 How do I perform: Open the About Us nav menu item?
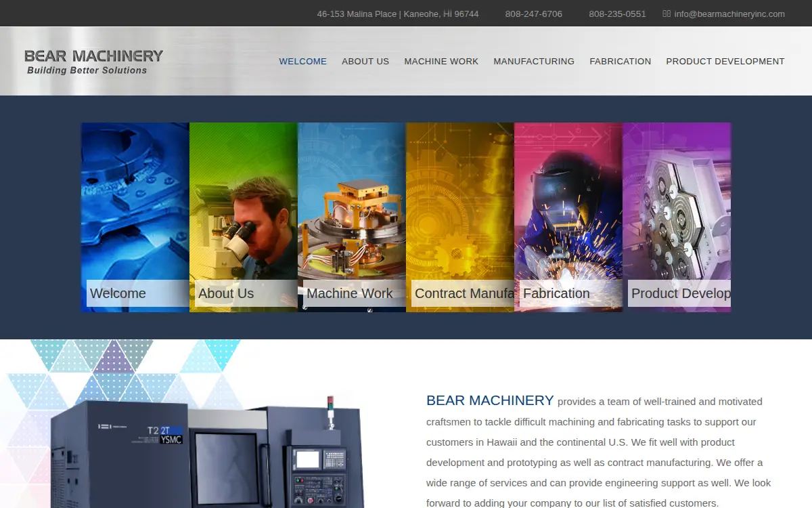365,61
